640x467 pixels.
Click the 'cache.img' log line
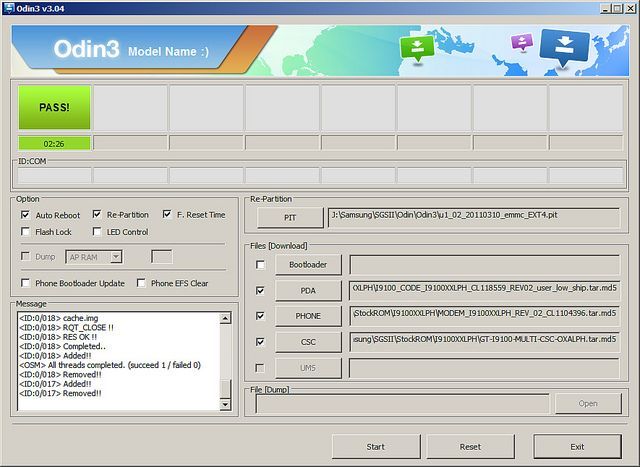(x=59, y=318)
